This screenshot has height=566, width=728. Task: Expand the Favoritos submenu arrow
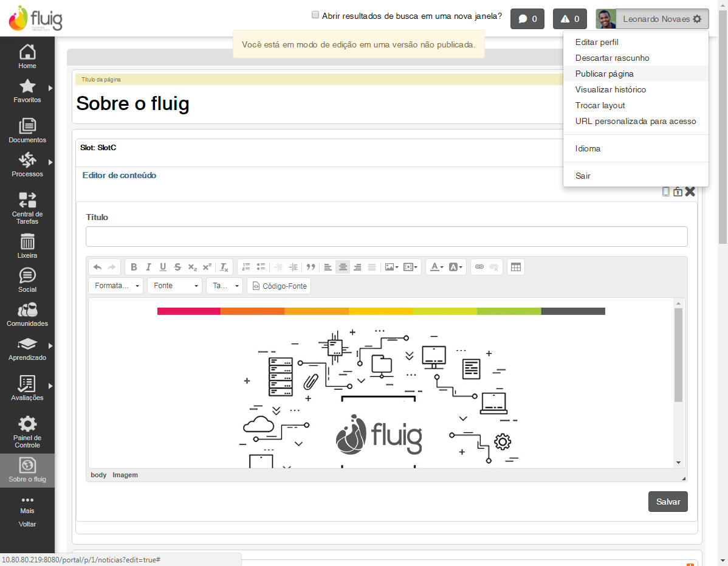(x=50, y=88)
